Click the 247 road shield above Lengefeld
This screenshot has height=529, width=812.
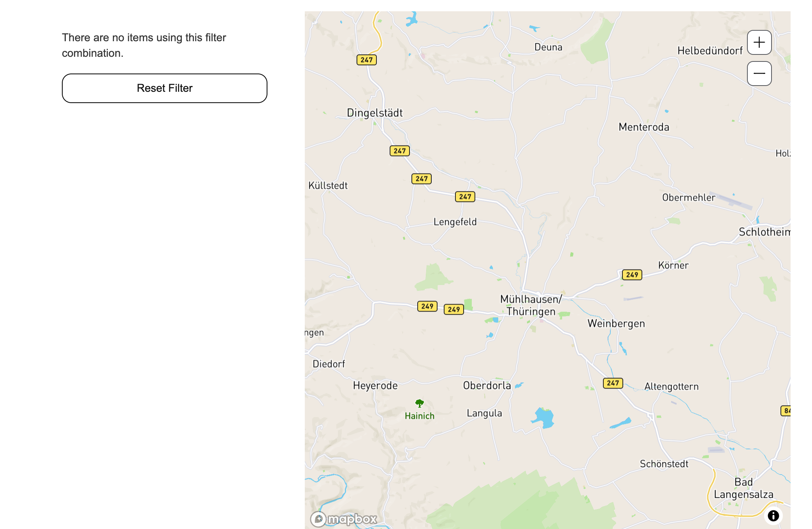point(465,197)
